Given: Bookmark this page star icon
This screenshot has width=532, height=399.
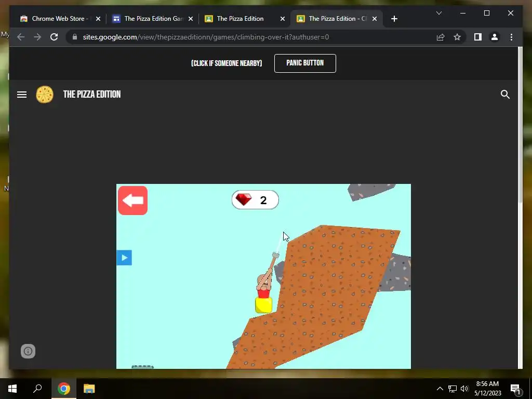Looking at the screenshot, I should click(457, 37).
